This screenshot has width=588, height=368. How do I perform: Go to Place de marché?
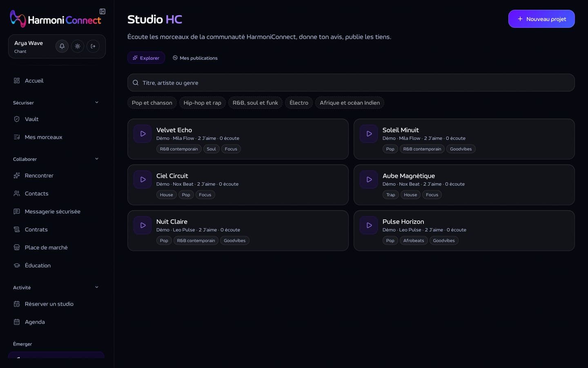(x=57, y=247)
